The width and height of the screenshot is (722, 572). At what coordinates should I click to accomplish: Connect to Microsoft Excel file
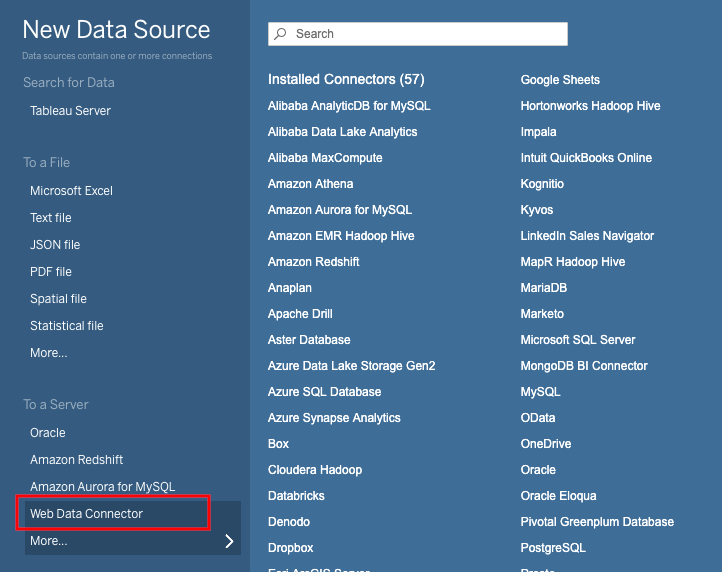(71, 191)
